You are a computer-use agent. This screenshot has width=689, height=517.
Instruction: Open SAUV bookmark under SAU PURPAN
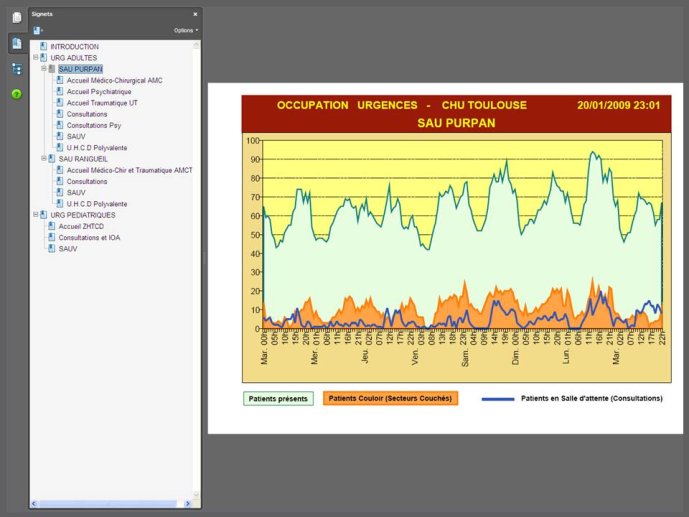click(x=76, y=137)
